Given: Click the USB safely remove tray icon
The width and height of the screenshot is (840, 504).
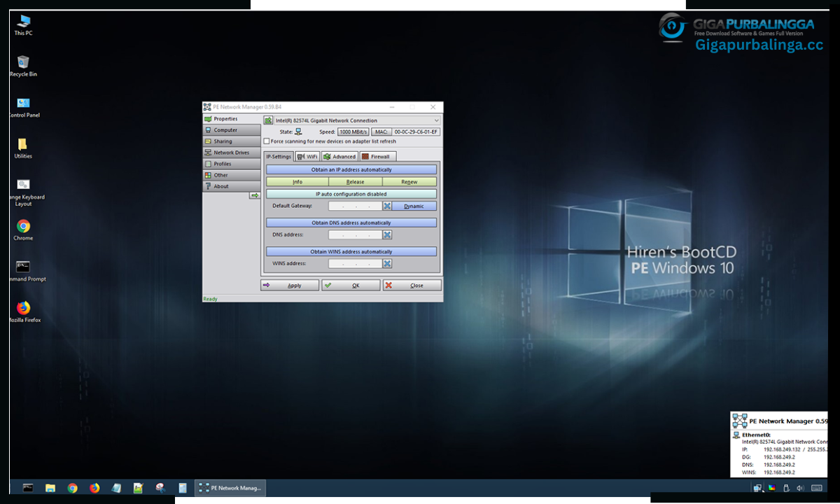Looking at the screenshot, I should click(x=785, y=488).
